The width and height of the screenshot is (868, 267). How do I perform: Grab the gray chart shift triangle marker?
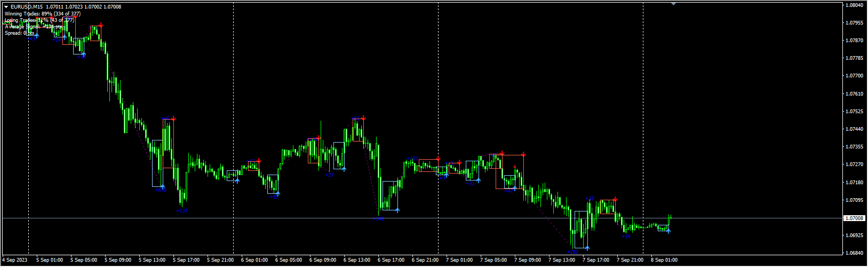pos(674,4)
